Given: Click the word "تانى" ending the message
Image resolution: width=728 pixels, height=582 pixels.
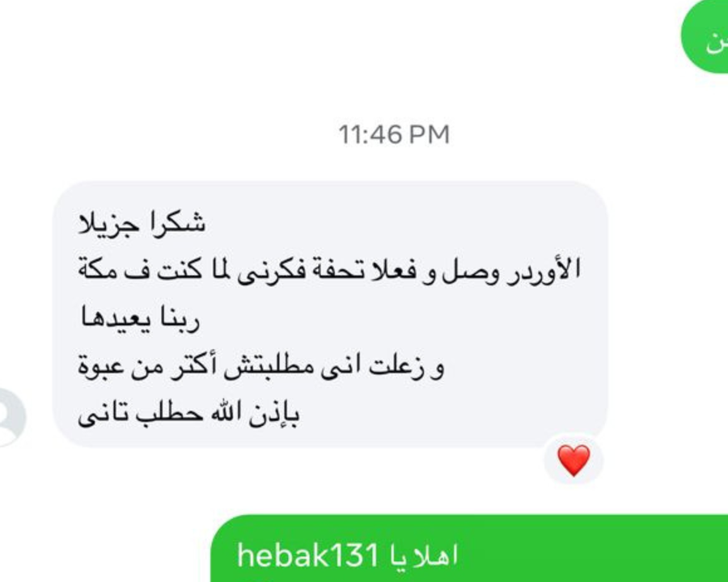Looking at the screenshot, I should coord(102,415).
